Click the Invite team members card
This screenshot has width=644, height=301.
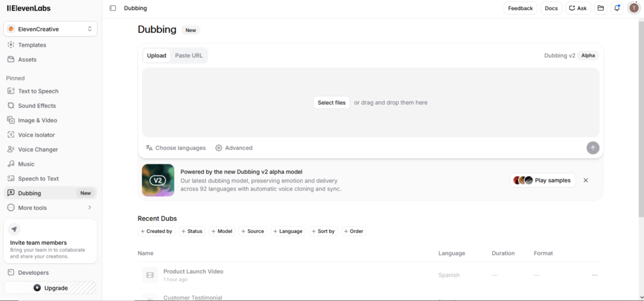pos(50,241)
